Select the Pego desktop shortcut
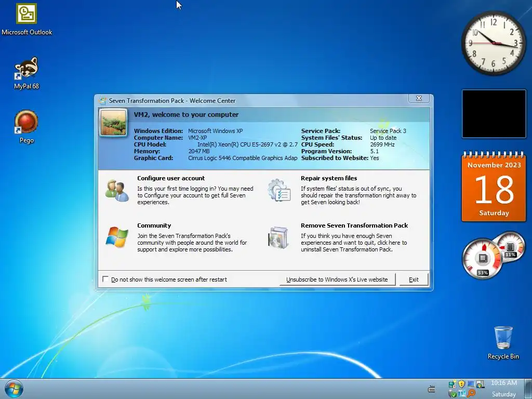This screenshot has height=399, width=532. coord(26,127)
